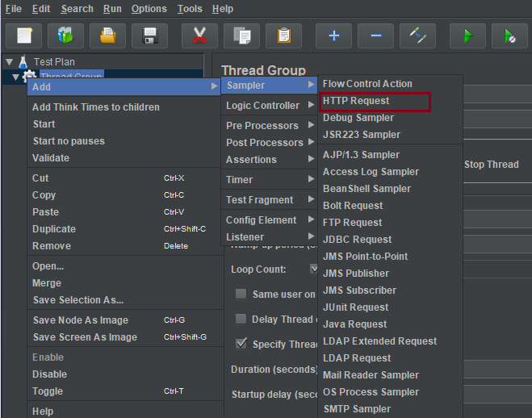Click the minus Remove toolbar icon
The height and width of the screenshot is (418, 532).
click(x=375, y=36)
